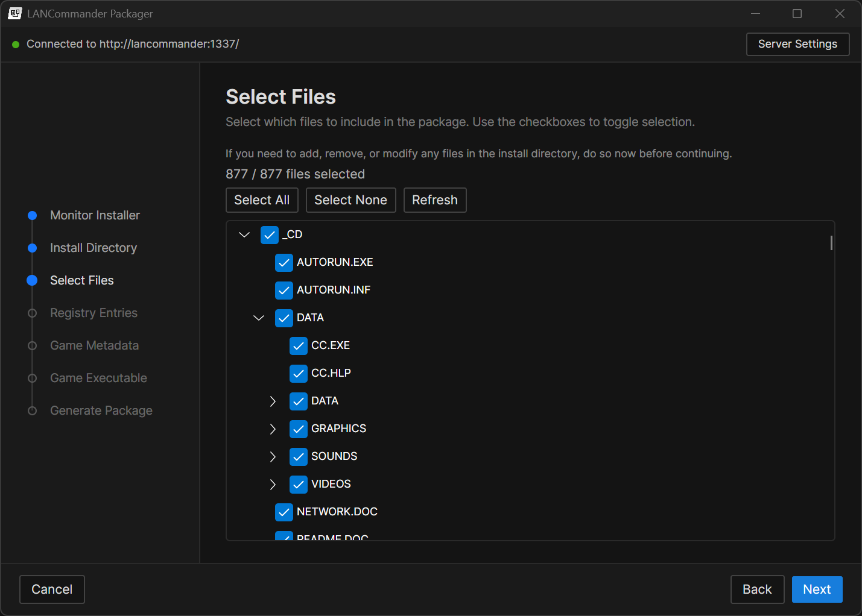The height and width of the screenshot is (616, 862).
Task: Go Back to the previous step
Action: [x=757, y=589]
